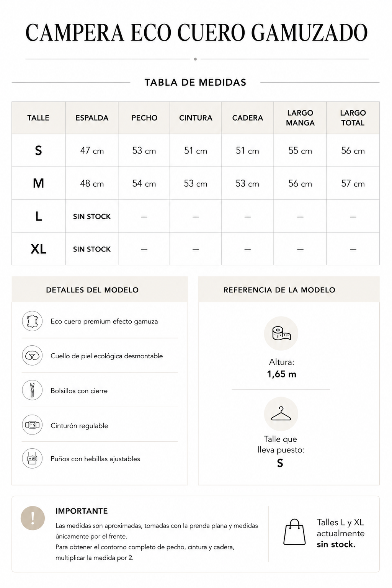Click the REFERENCIA DE LA MODELO heading
Image resolution: width=392 pixels, height=588 pixels.
pyautogui.click(x=279, y=290)
